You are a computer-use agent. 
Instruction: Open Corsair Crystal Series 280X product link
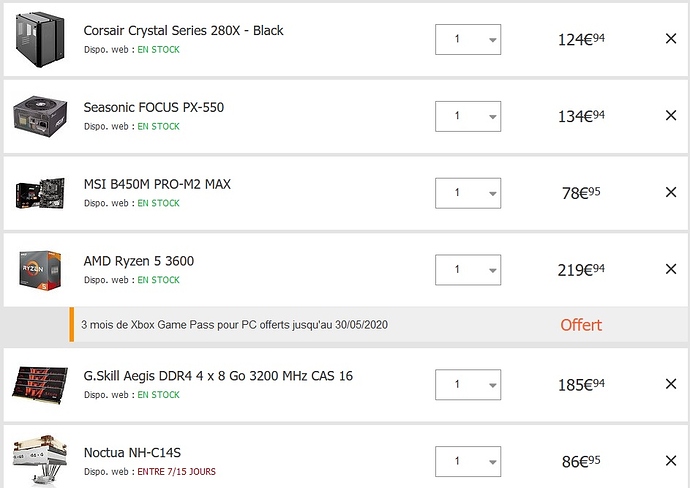(183, 30)
